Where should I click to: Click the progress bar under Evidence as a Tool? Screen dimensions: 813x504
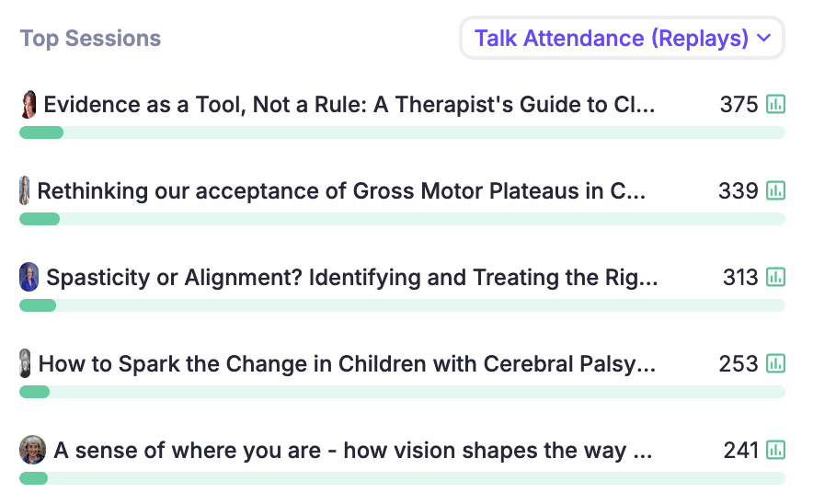402,132
